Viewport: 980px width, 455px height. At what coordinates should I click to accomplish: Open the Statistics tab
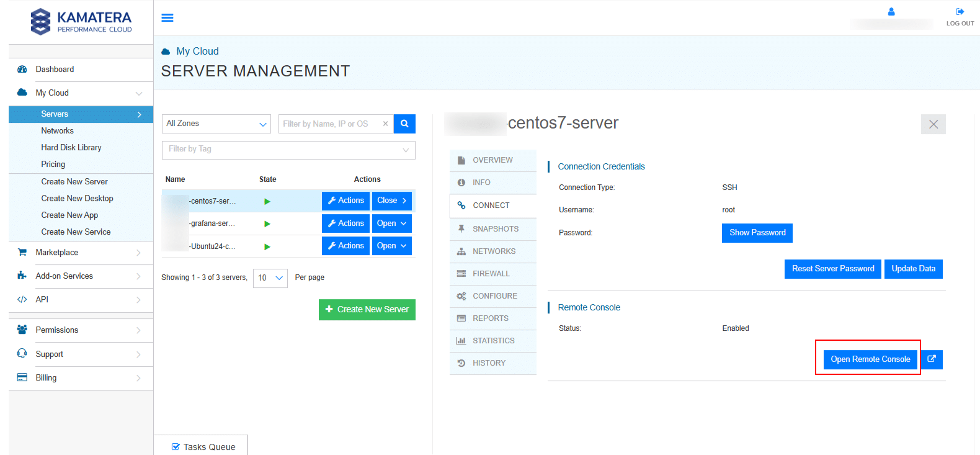pyautogui.click(x=493, y=341)
